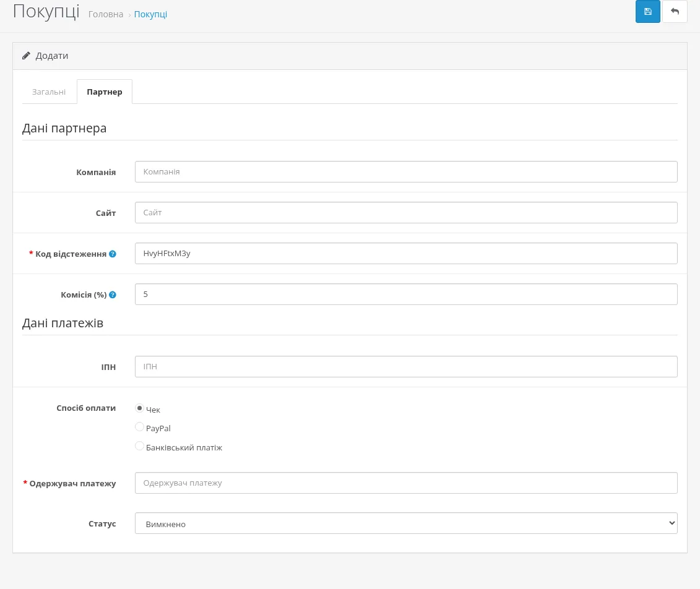Click the Одержувач платежу field
The height and width of the screenshot is (589, 700).
tap(406, 483)
